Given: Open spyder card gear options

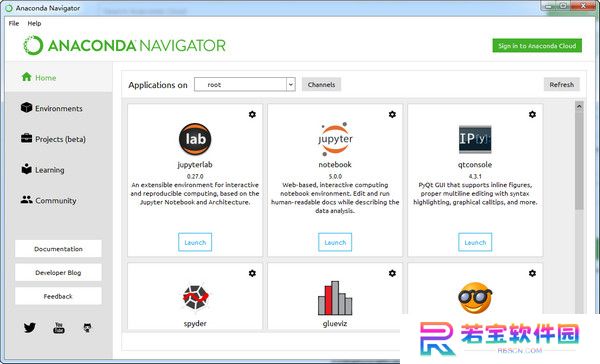Looking at the screenshot, I should coord(252,273).
